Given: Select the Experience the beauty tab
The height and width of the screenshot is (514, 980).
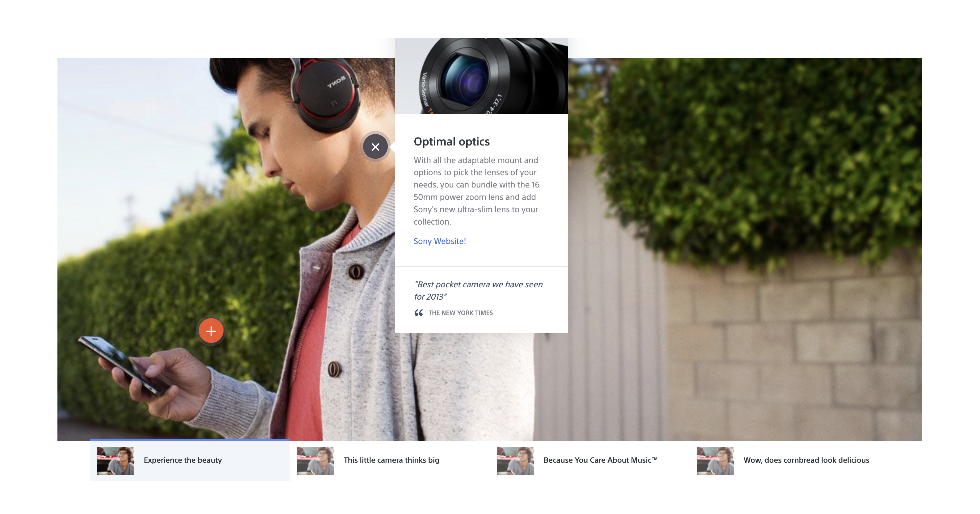Looking at the screenshot, I should tap(182, 460).
